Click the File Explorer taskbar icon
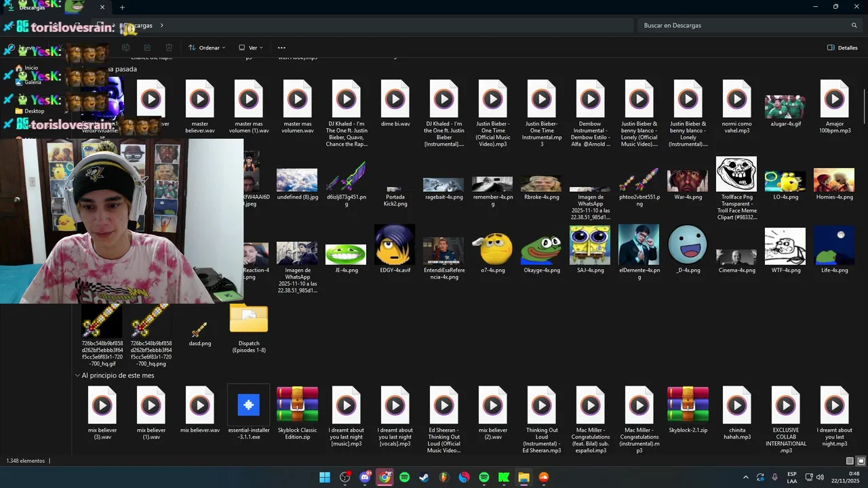The height and width of the screenshot is (488, 868). 524,477
